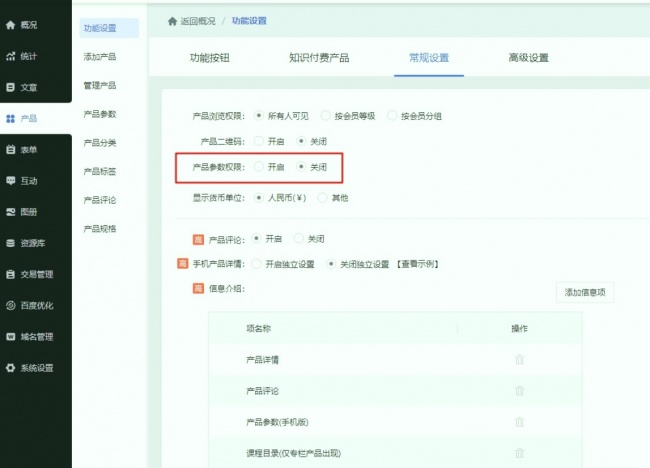Click the 操作 column header

(519, 329)
